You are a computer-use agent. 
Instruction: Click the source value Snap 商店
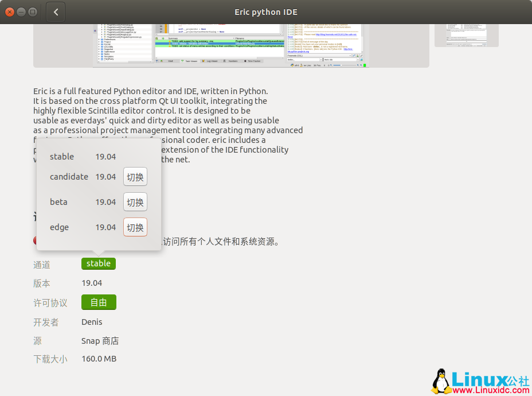(100, 341)
